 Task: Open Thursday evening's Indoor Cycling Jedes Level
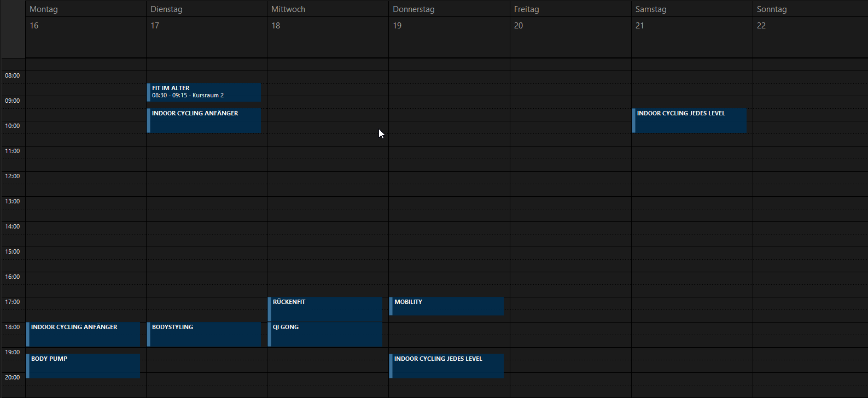click(446, 366)
